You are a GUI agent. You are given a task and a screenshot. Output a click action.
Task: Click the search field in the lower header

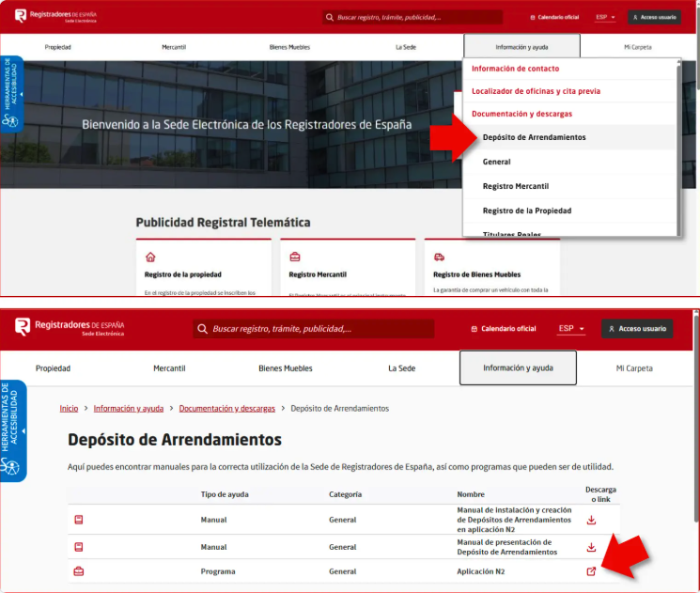(315, 329)
